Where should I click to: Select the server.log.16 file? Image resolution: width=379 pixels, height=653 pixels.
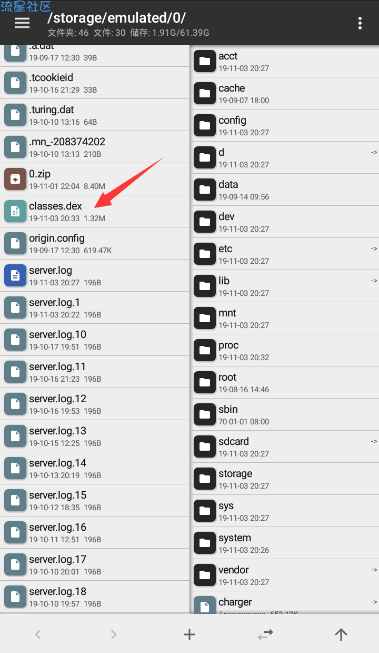click(95, 532)
